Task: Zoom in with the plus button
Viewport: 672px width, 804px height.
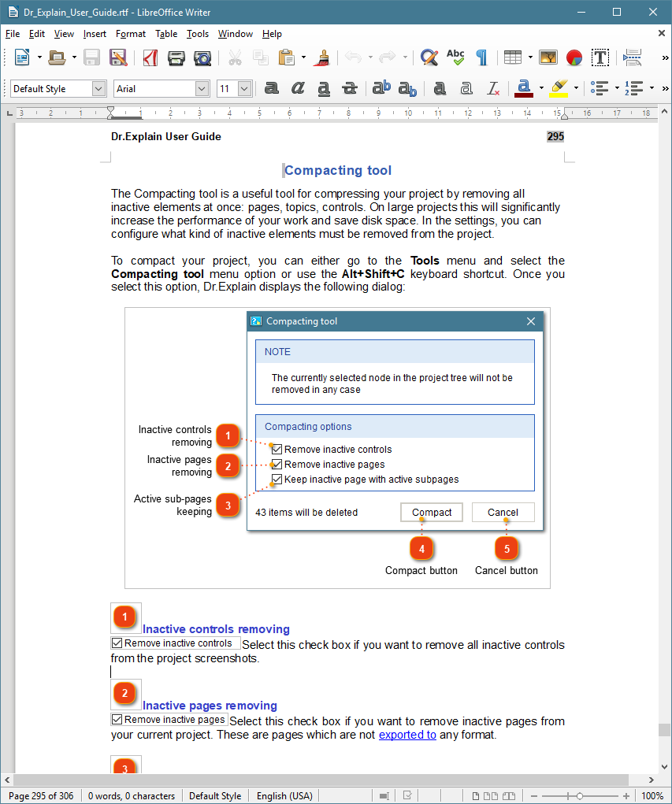Action: pos(626,796)
